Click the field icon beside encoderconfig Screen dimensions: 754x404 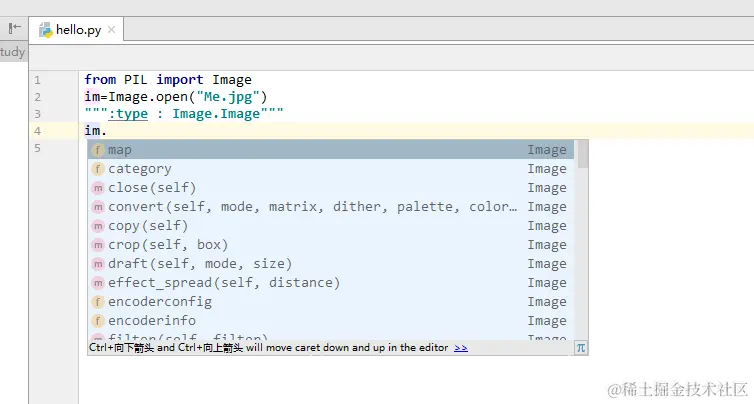[98, 302]
